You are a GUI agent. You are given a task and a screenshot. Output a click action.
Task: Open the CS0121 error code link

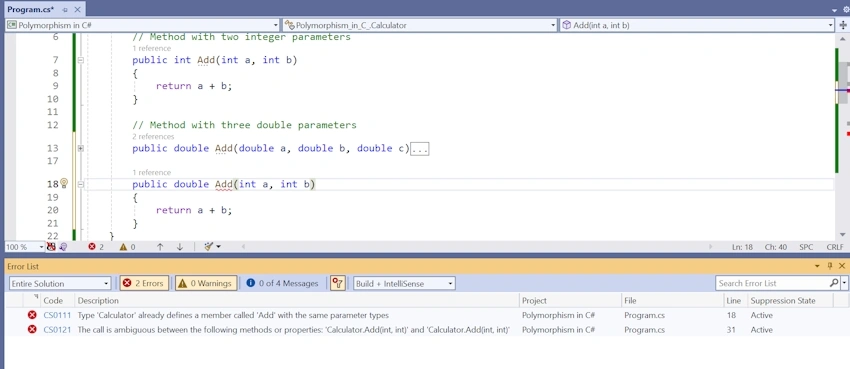pos(57,329)
